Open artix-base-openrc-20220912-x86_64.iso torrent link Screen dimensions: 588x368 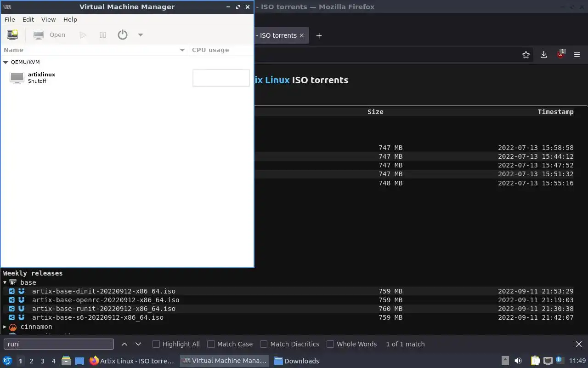point(106,300)
